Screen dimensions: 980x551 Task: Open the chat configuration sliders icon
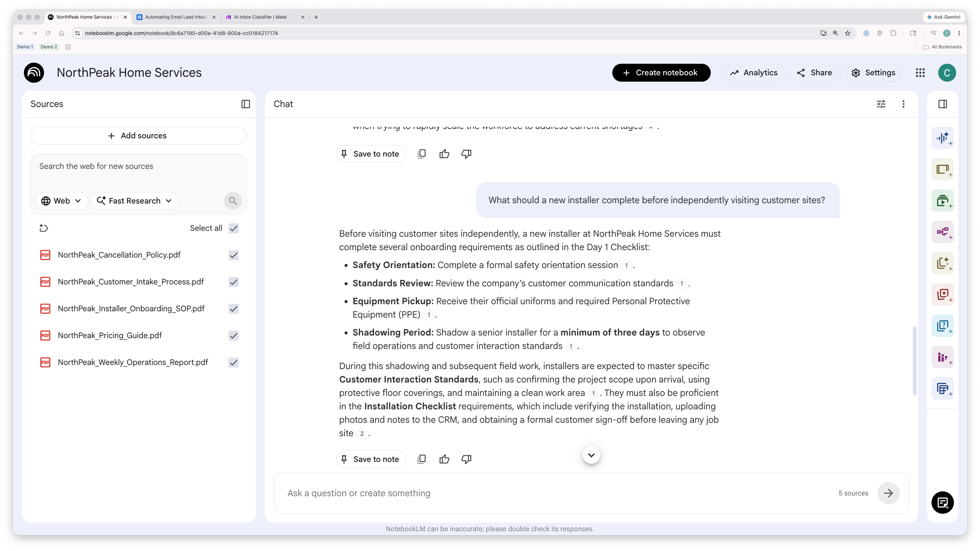pos(881,104)
